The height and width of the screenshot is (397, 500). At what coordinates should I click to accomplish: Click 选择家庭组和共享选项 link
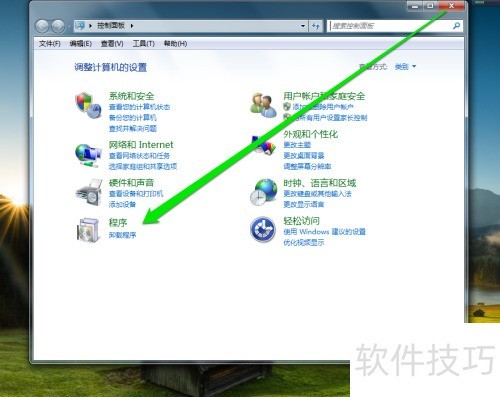click(x=143, y=166)
